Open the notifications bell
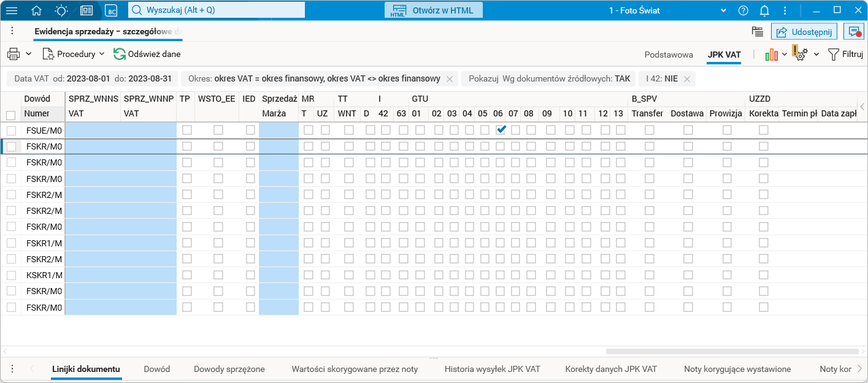Screen dimensions: 868x383 (764, 10)
